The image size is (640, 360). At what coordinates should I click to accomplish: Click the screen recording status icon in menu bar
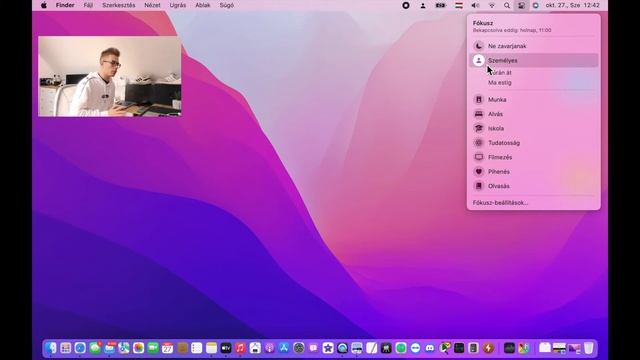point(406,5)
